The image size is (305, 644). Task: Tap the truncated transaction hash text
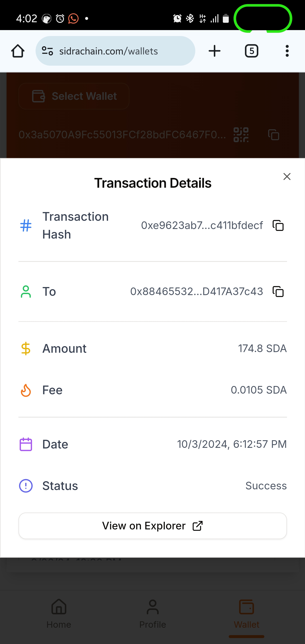click(x=202, y=225)
